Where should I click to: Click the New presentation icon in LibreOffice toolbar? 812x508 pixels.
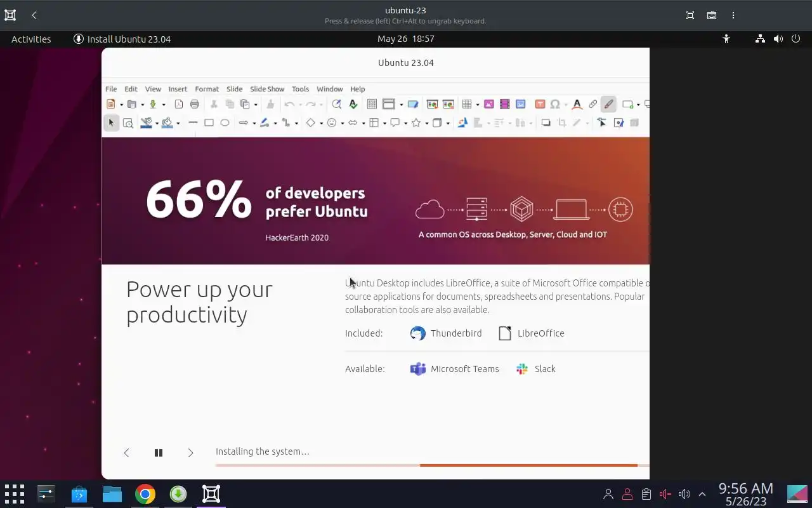coord(111,104)
